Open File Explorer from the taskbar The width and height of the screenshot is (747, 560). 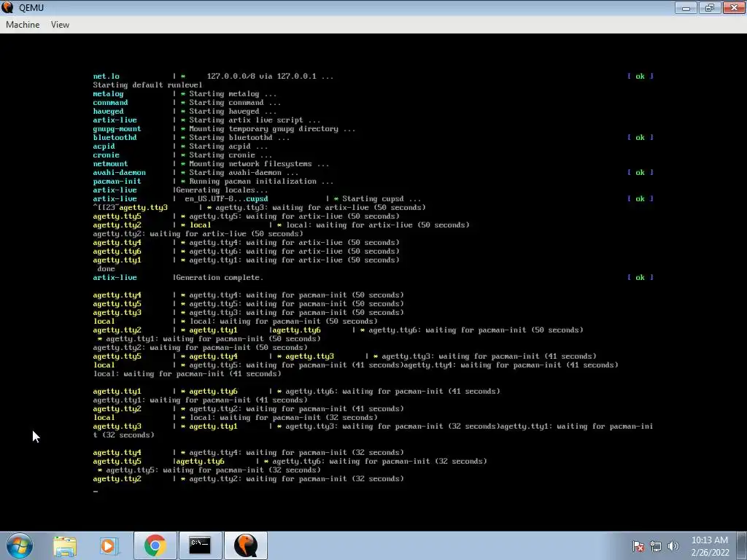coord(65,546)
